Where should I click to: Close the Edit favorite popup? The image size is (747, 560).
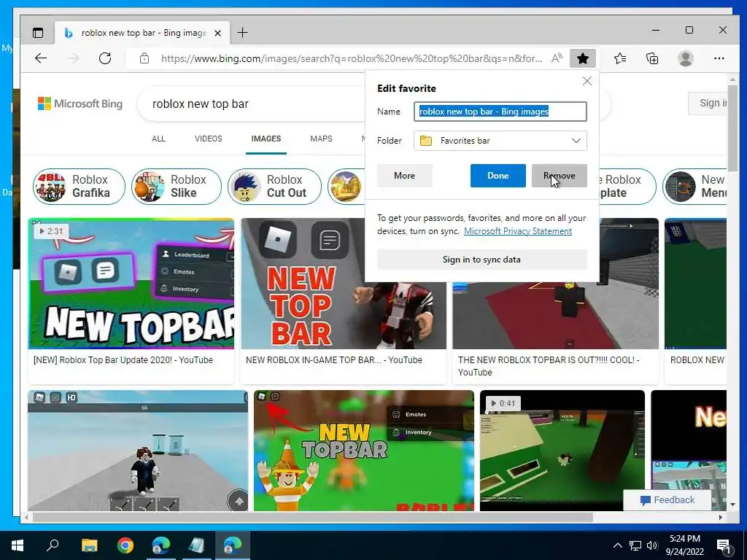tap(587, 81)
